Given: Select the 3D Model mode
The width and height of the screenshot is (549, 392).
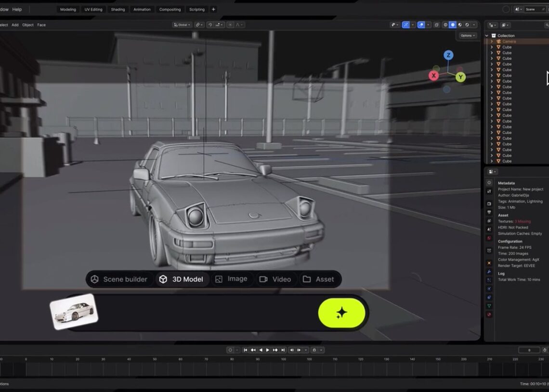Looking at the screenshot, I should [182, 279].
